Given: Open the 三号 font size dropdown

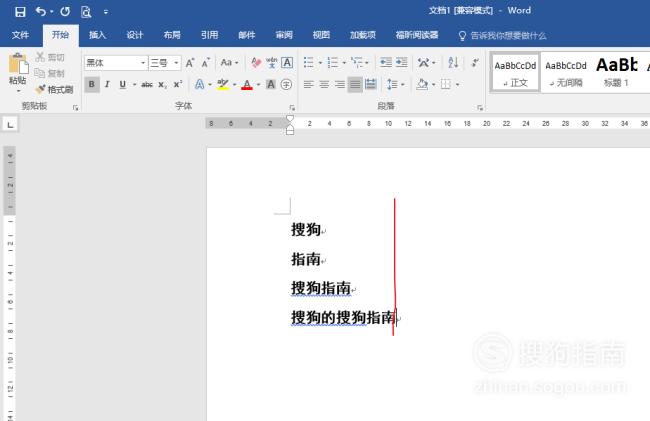Looking at the screenshot, I should coord(176,63).
